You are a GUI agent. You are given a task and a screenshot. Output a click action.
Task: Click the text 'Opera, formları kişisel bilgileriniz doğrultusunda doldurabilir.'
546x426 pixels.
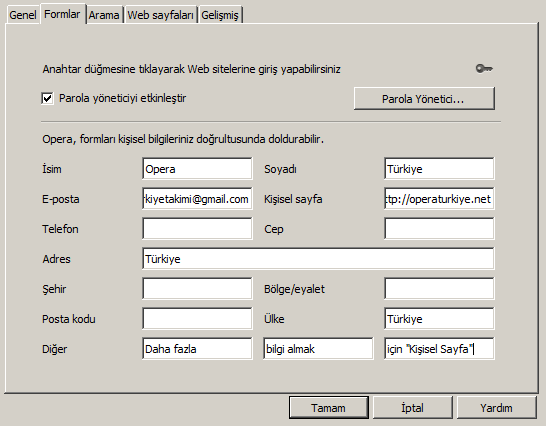183,139
